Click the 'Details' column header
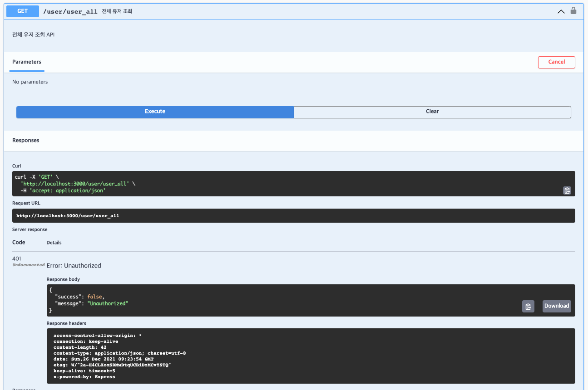The height and width of the screenshot is (390, 588). click(54, 243)
